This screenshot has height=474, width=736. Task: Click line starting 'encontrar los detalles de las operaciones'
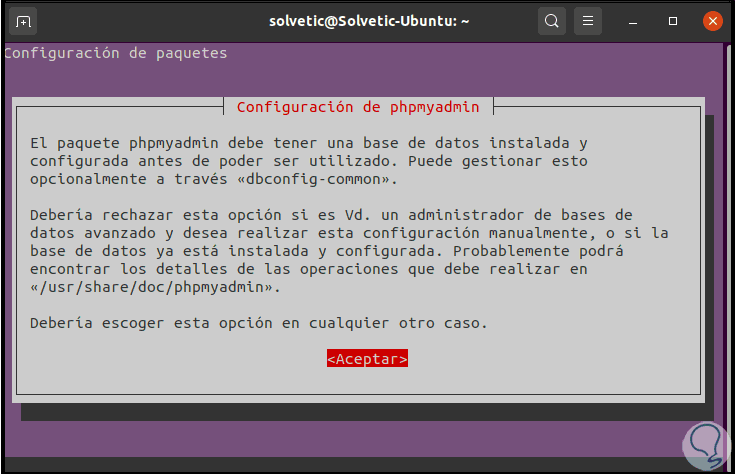click(308, 269)
